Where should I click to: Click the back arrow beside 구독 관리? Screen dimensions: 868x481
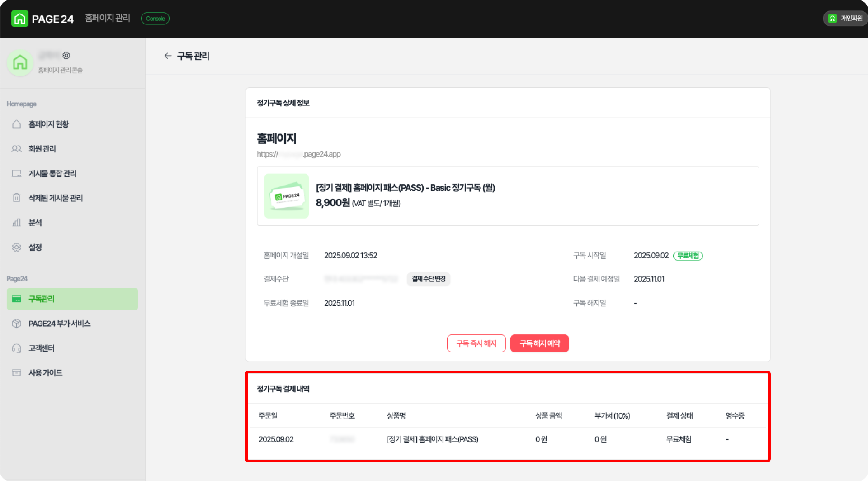pos(168,56)
